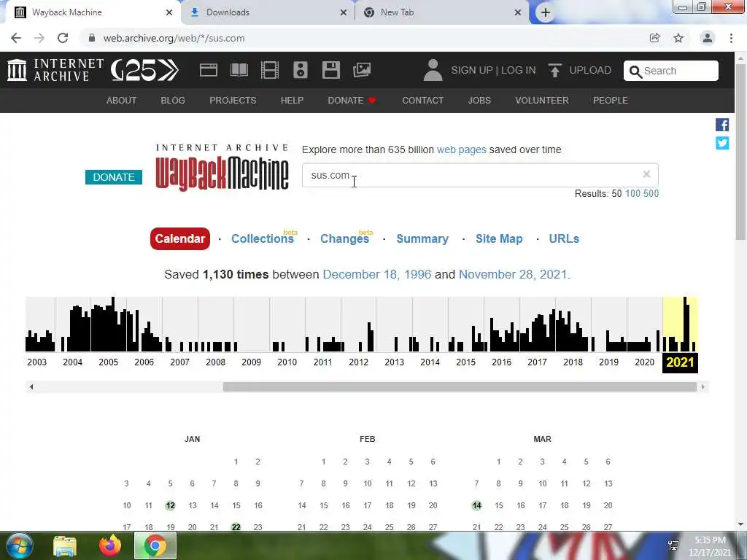Open the Internet Archive home logo

pos(55,70)
